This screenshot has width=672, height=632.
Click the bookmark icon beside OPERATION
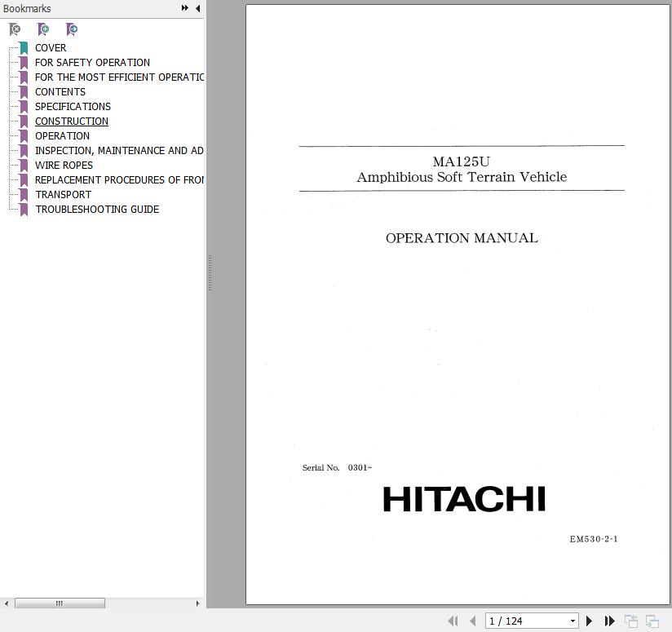click(24, 136)
